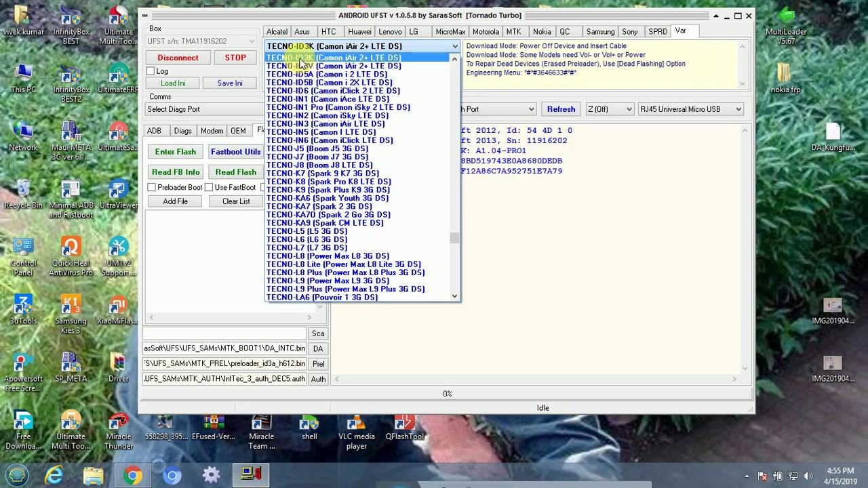Open UltraViewer desktop icon
The image size is (868, 488).
(x=118, y=194)
